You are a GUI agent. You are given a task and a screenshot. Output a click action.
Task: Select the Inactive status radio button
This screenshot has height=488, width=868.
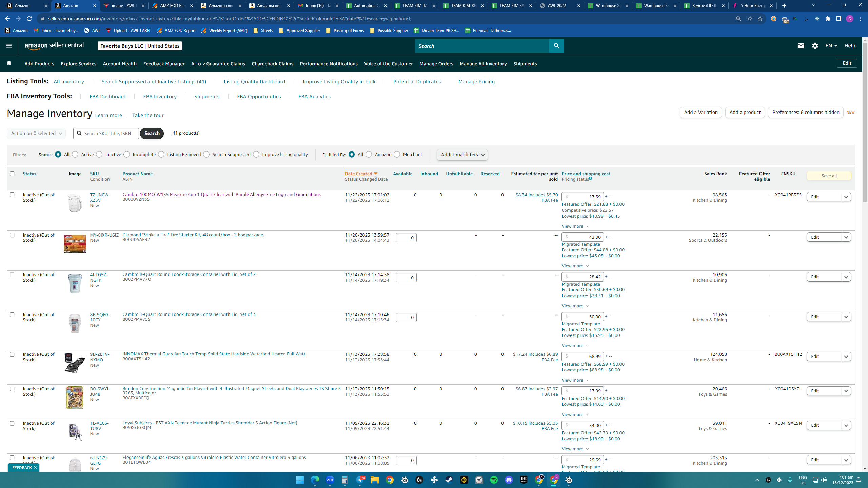[x=99, y=154]
